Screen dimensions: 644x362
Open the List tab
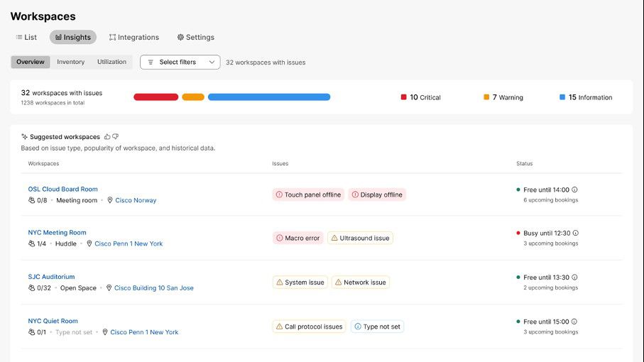26,37
